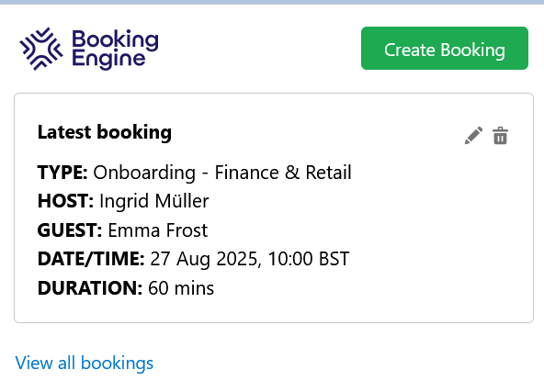Click the DURATION field label
This screenshot has height=392, width=544.
coord(90,288)
